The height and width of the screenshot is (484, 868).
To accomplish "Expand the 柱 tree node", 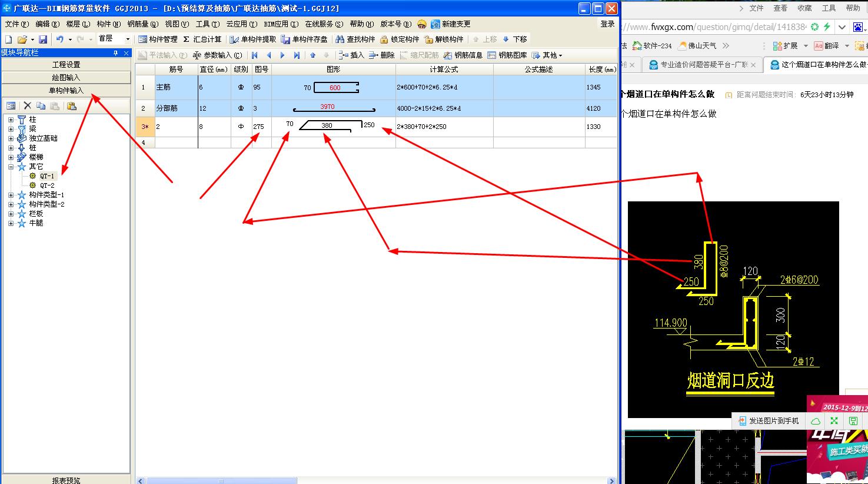I will point(11,120).
